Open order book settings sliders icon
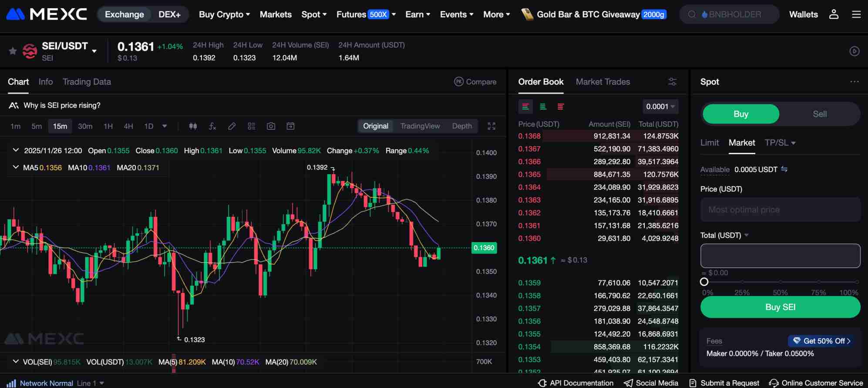 673,81
